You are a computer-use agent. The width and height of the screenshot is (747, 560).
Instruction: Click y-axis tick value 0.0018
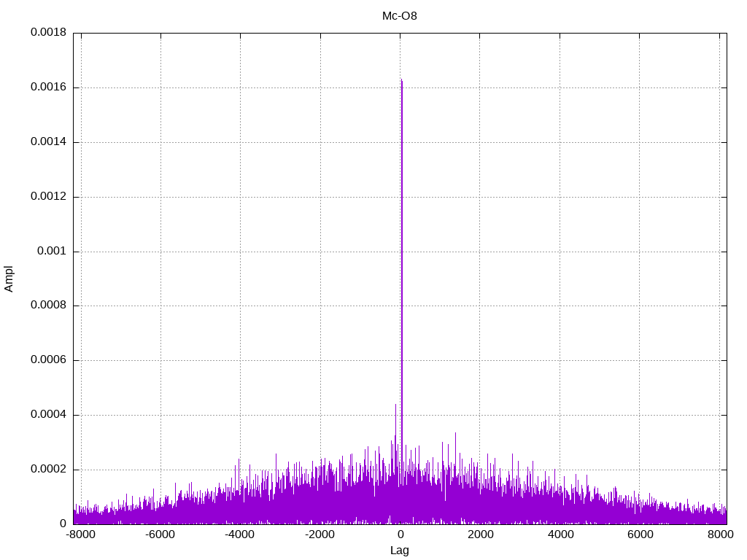[x=49, y=32]
